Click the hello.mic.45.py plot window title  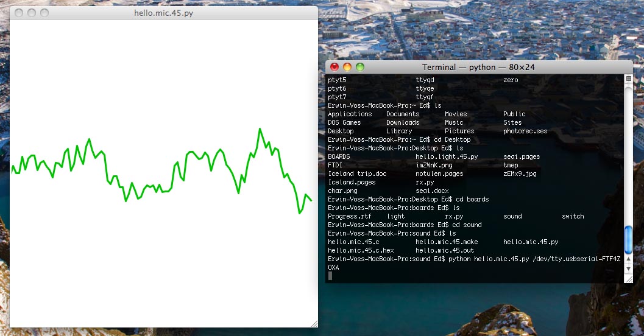click(163, 13)
